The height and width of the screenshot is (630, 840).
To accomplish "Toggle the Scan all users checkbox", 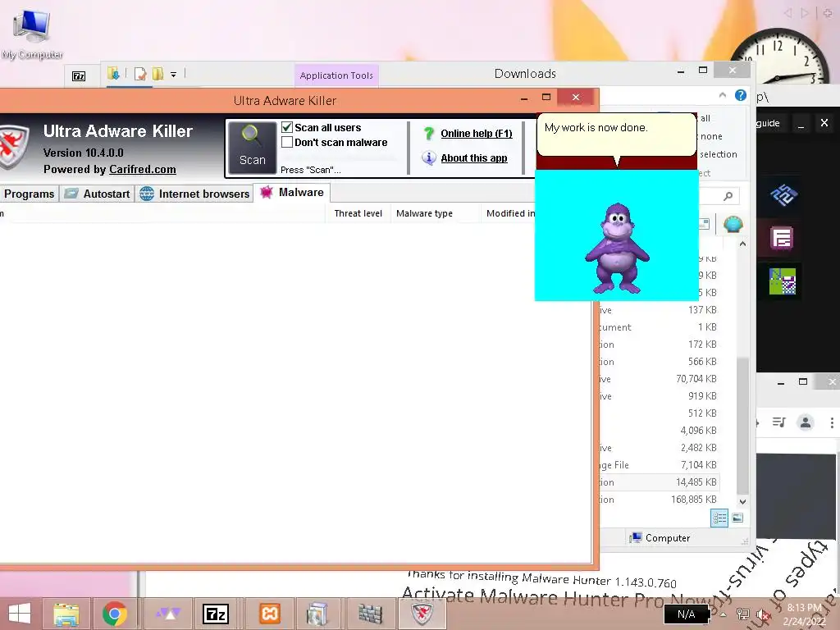I will click(x=287, y=127).
